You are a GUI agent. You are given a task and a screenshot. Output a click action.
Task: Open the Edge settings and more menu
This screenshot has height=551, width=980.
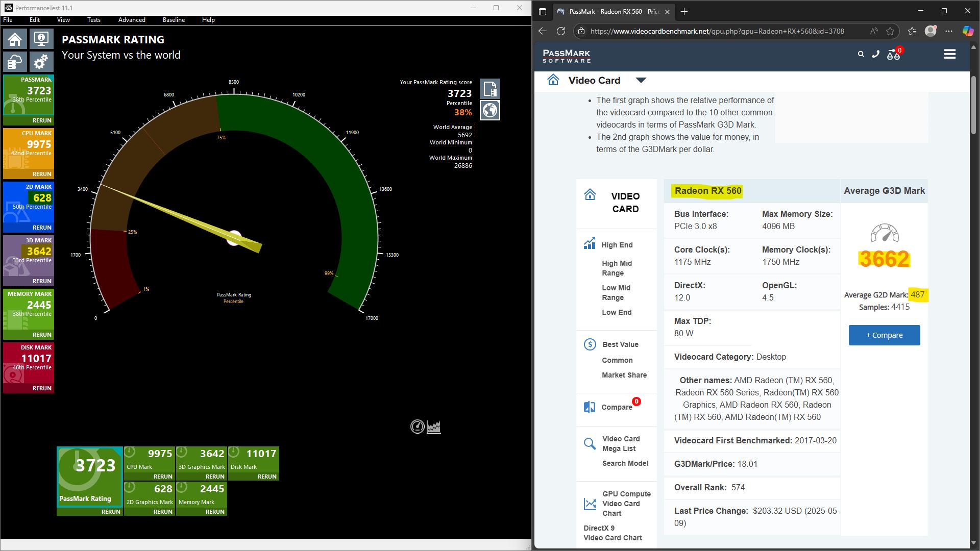[949, 31]
